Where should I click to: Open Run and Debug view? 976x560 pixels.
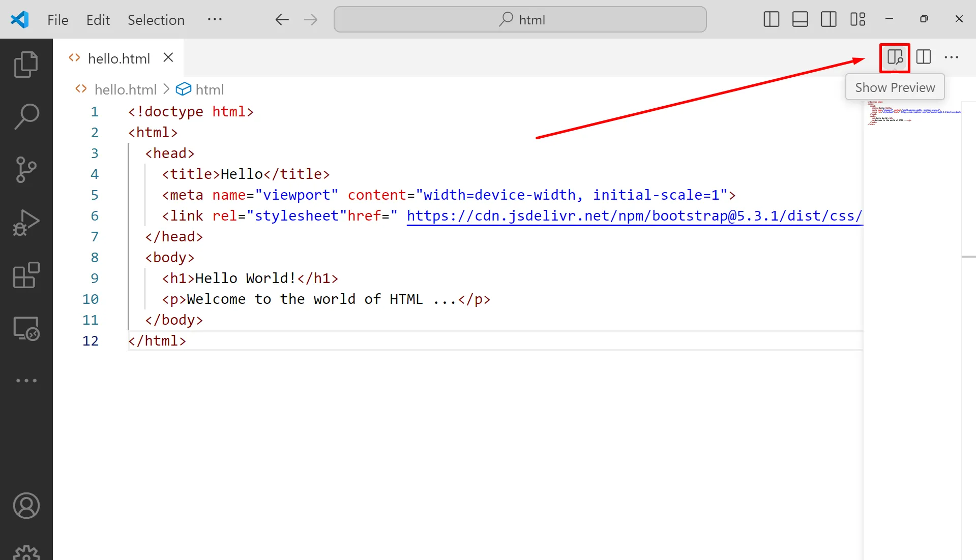26,223
